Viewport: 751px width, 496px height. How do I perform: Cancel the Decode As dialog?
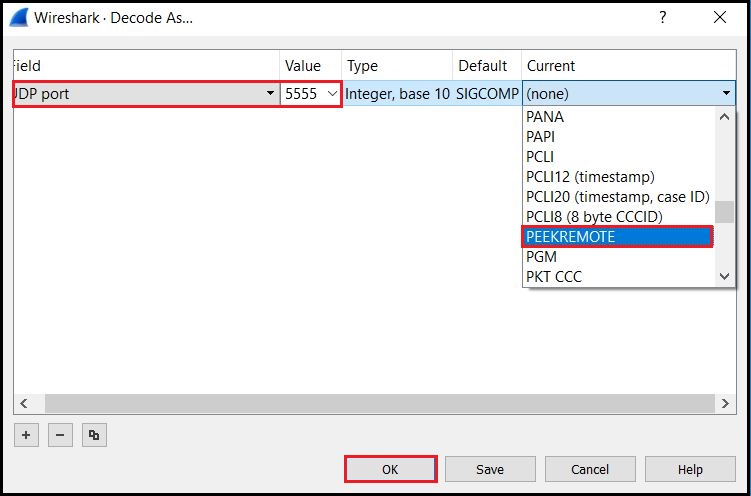[x=590, y=469]
